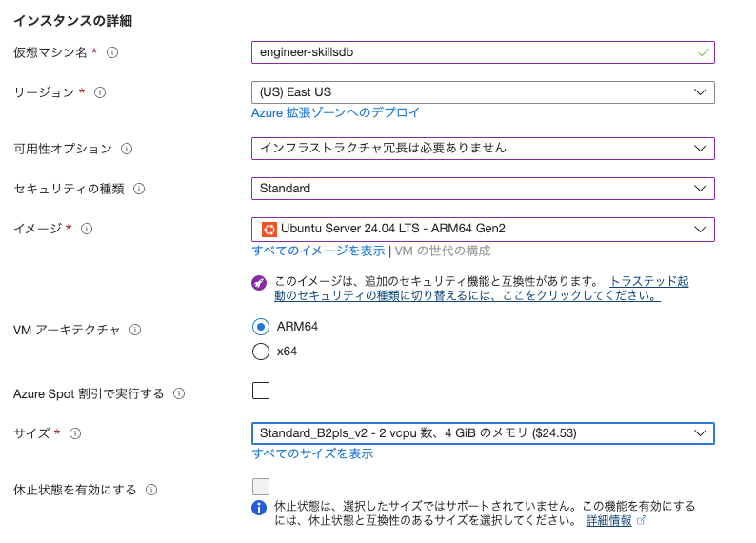Expand the Ubuntu Server image dropdown
756x543 pixels.
pyautogui.click(x=483, y=229)
